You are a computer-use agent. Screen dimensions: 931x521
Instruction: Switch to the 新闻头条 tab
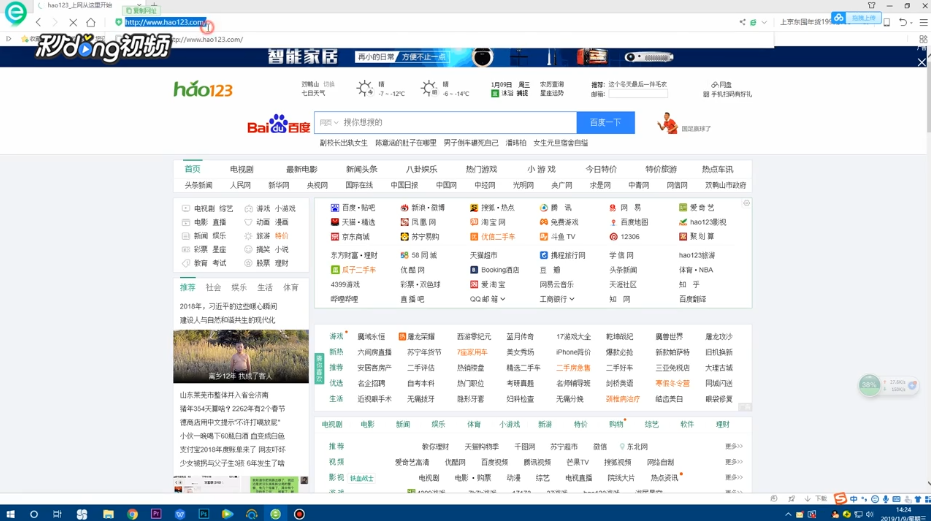[362, 169]
